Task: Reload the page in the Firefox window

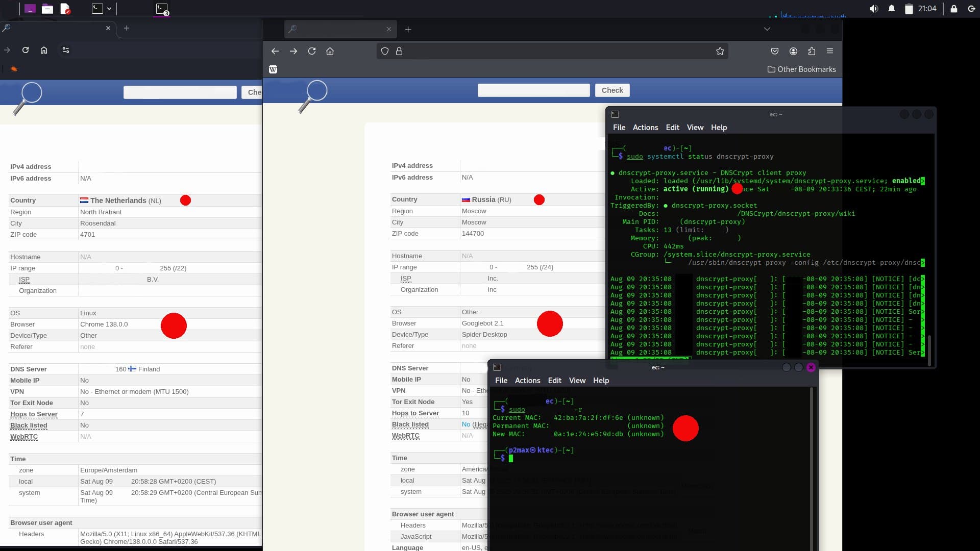Action: pyautogui.click(x=312, y=51)
